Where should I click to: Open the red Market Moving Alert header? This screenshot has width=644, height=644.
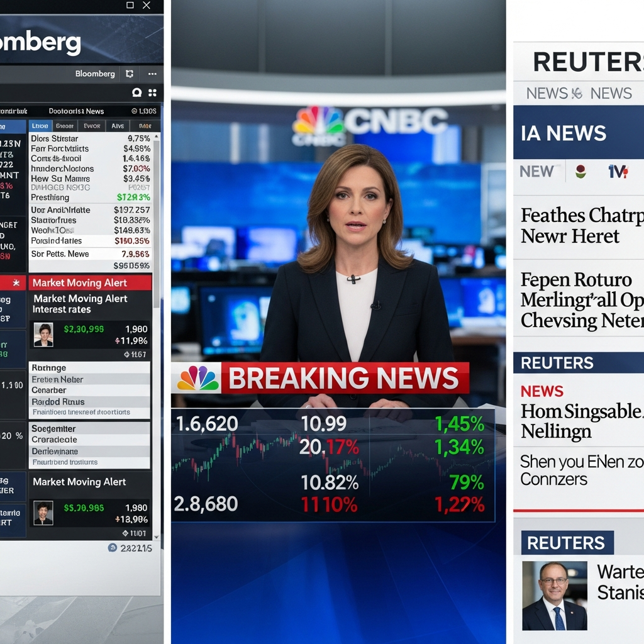coord(90,282)
